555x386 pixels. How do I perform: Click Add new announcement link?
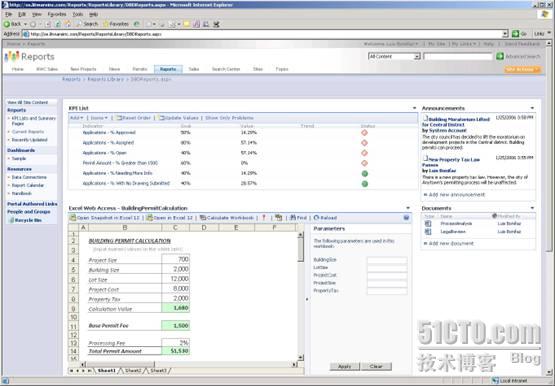(x=457, y=195)
